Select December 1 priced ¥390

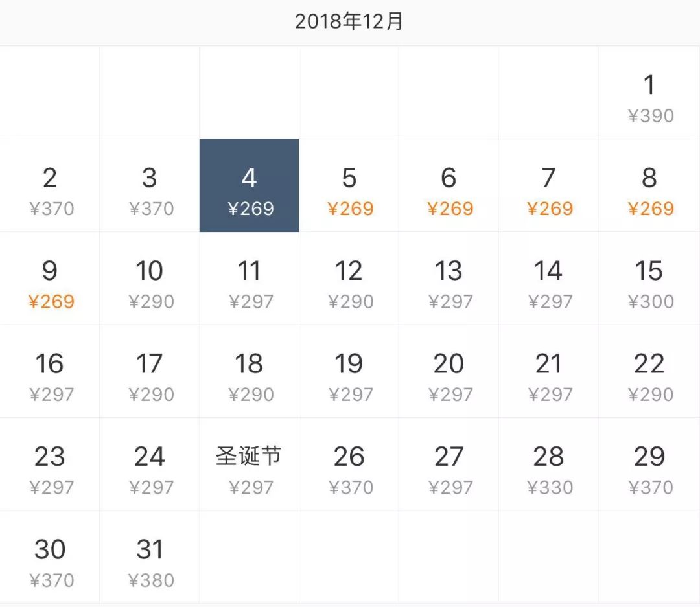click(649, 97)
